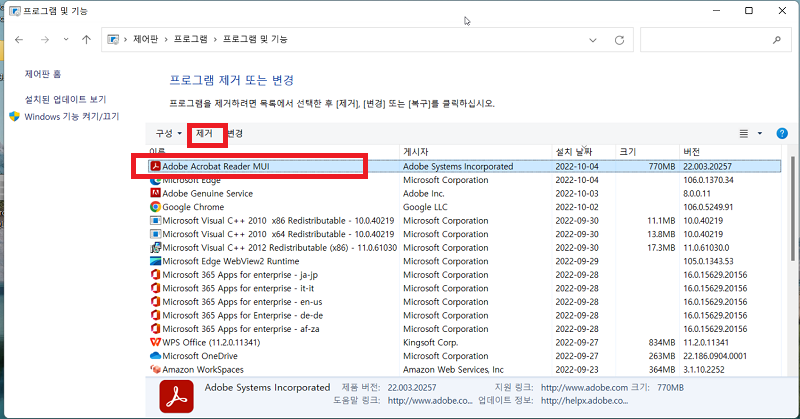Click Google LLC publisher cell
Image resolution: width=800 pixels, height=419 pixels.
point(425,207)
